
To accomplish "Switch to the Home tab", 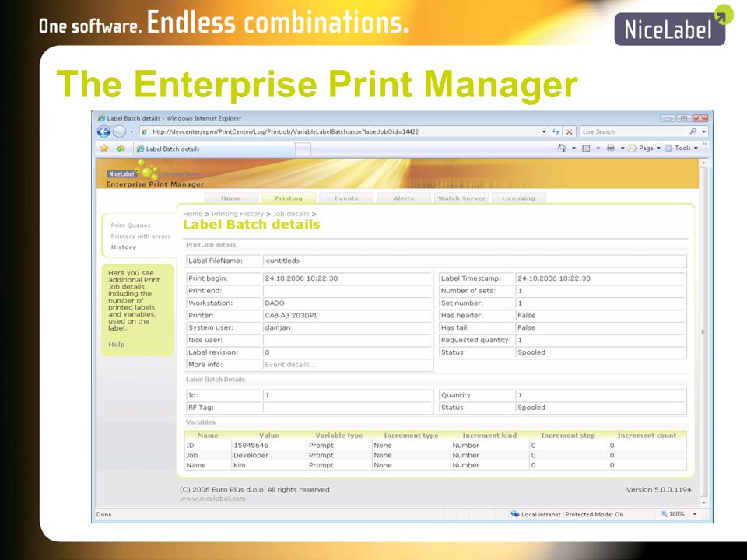I will (231, 198).
